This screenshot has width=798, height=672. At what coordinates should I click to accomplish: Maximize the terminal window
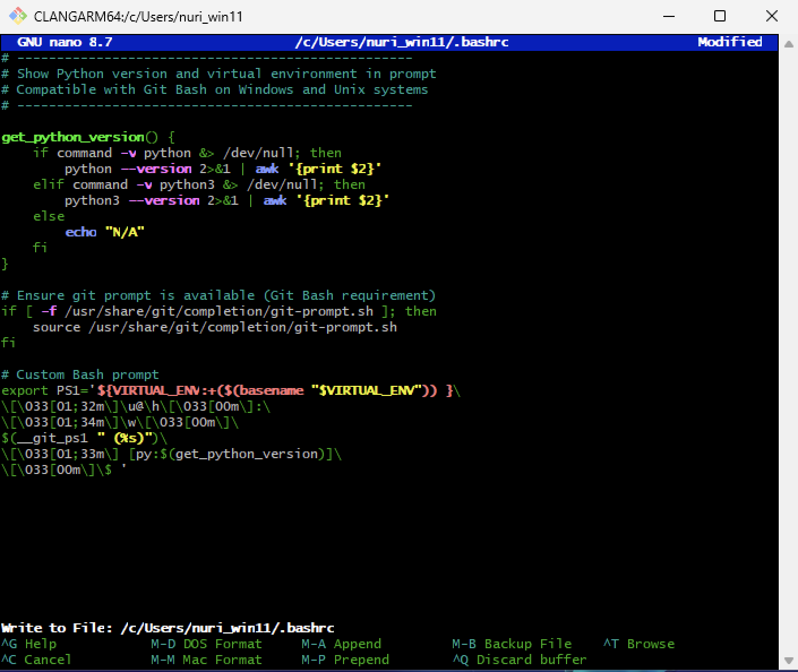720,16
